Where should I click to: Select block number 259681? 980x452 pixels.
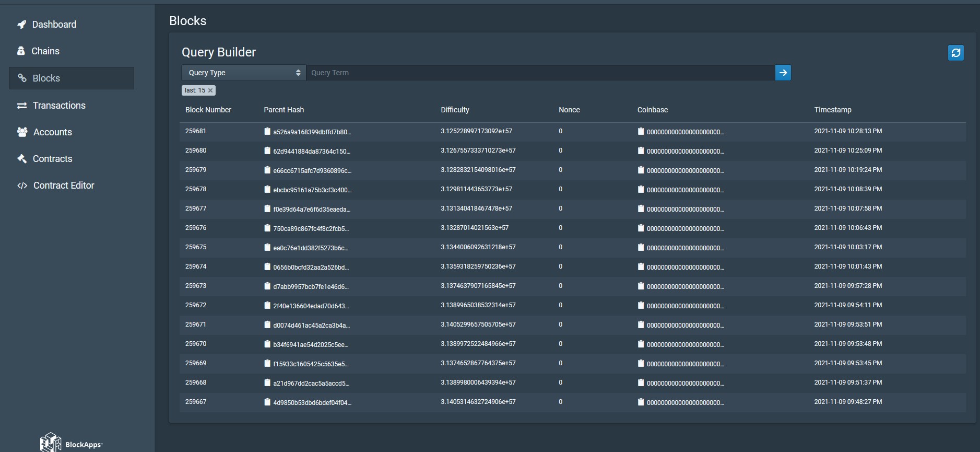[196, 131]
